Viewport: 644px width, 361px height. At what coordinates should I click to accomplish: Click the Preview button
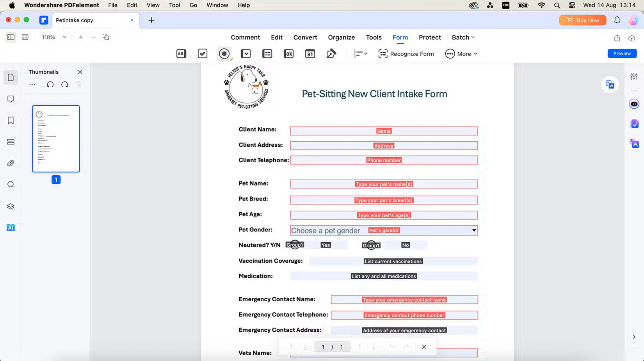[x=622, y=53]
